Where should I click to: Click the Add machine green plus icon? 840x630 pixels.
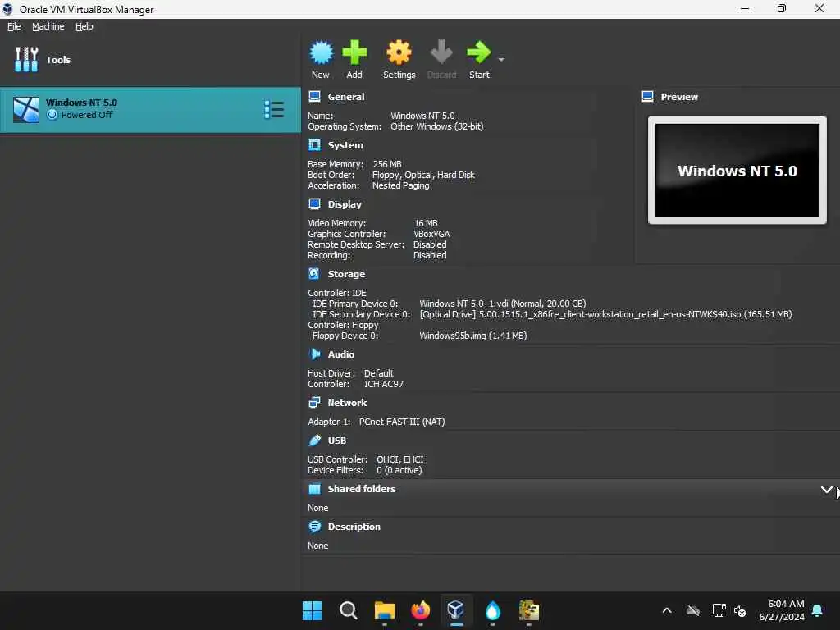tap(354, 52)
